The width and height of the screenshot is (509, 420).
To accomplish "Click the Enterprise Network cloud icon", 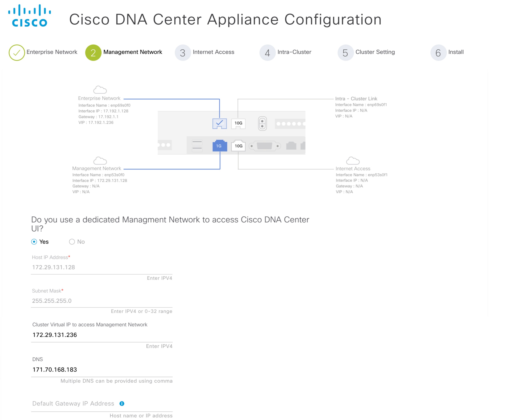I will (x=100, y=90).
